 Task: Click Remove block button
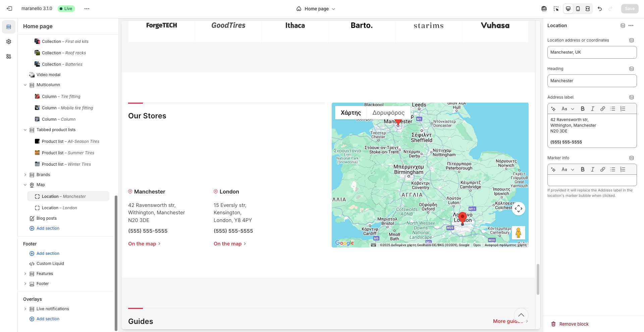click(x=570, y=324)
